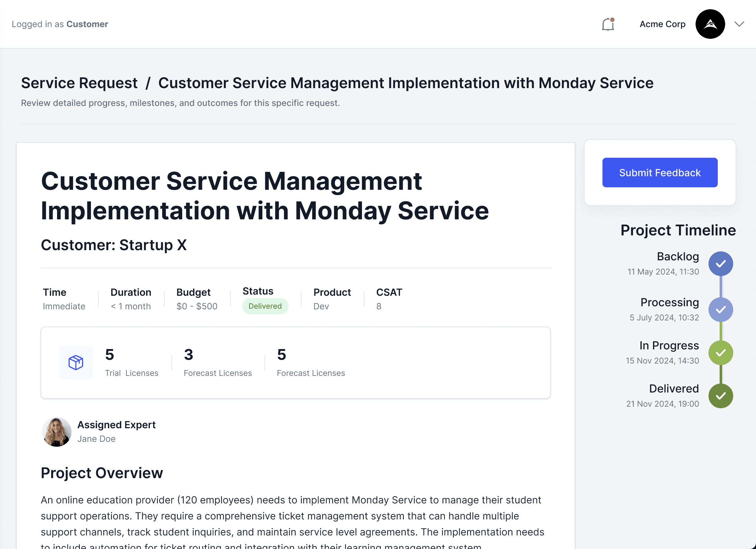Click the Submit Feedback button
756x549 pixels.
point(660,173)
